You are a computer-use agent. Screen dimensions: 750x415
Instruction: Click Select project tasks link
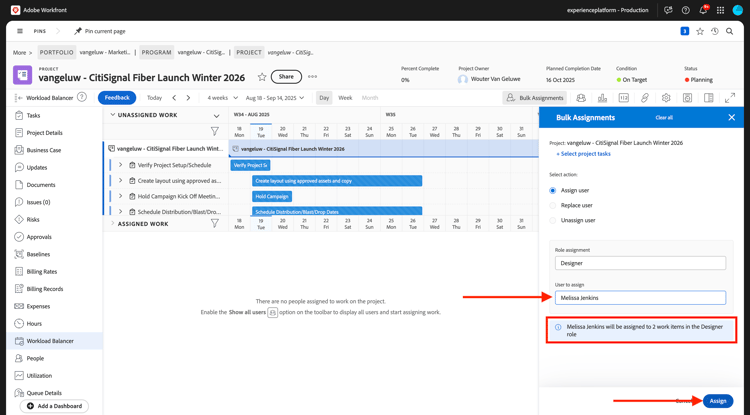pyautogui.click(x=583, y=154)
